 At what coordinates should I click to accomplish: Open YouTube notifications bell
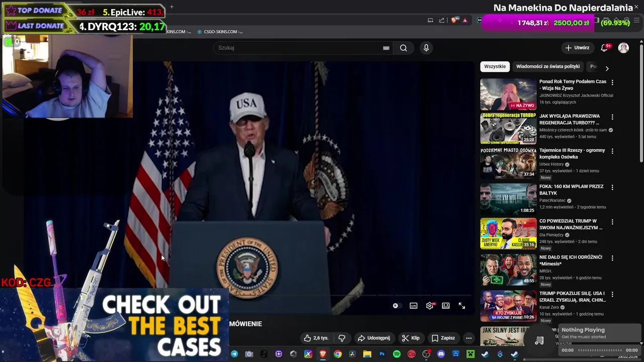click(x=604, y=48)
